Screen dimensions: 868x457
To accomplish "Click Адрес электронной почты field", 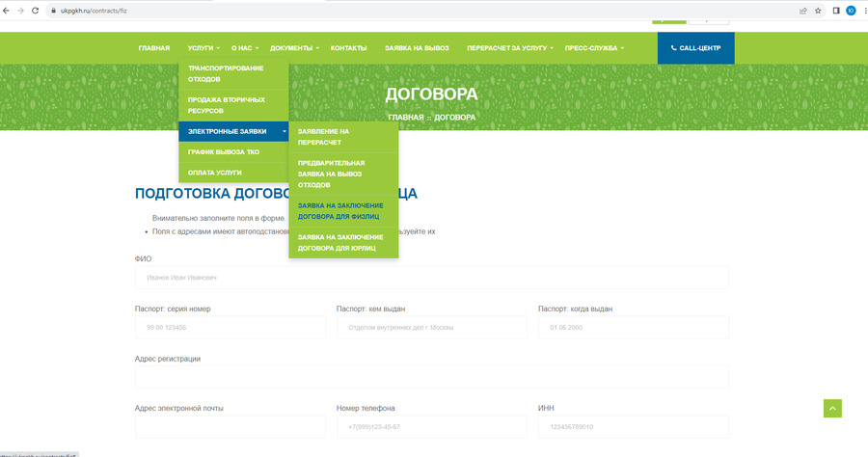I will (x=231, y=426).
